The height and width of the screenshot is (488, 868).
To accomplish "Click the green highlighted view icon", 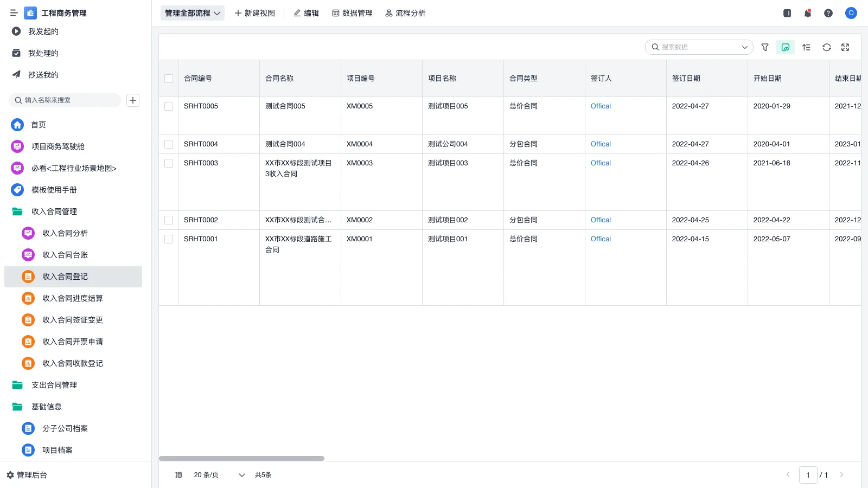I will click(x=785, y=47).
